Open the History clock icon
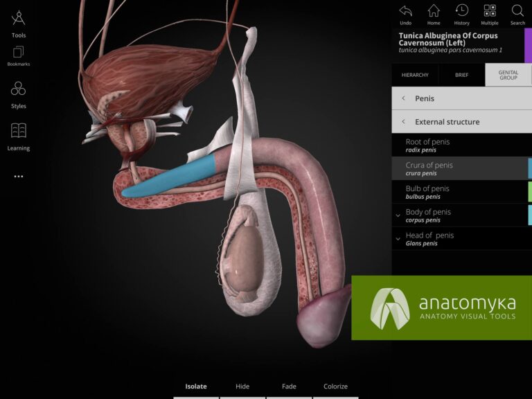 461,11
